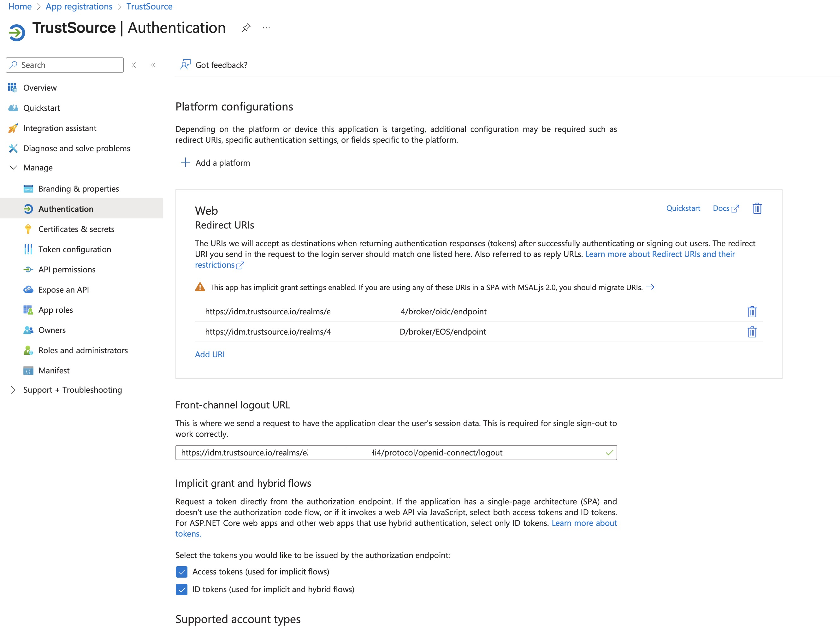Uncheck Access tokens for implicit flows
The image size is (840, 630).
tap(181, 572)
